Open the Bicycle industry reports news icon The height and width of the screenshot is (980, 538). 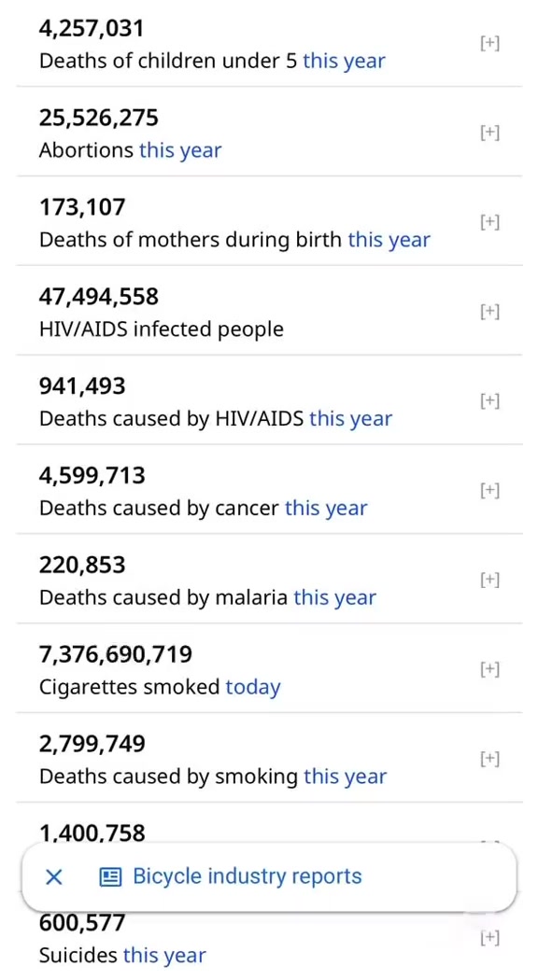click(x=110, y=877)
